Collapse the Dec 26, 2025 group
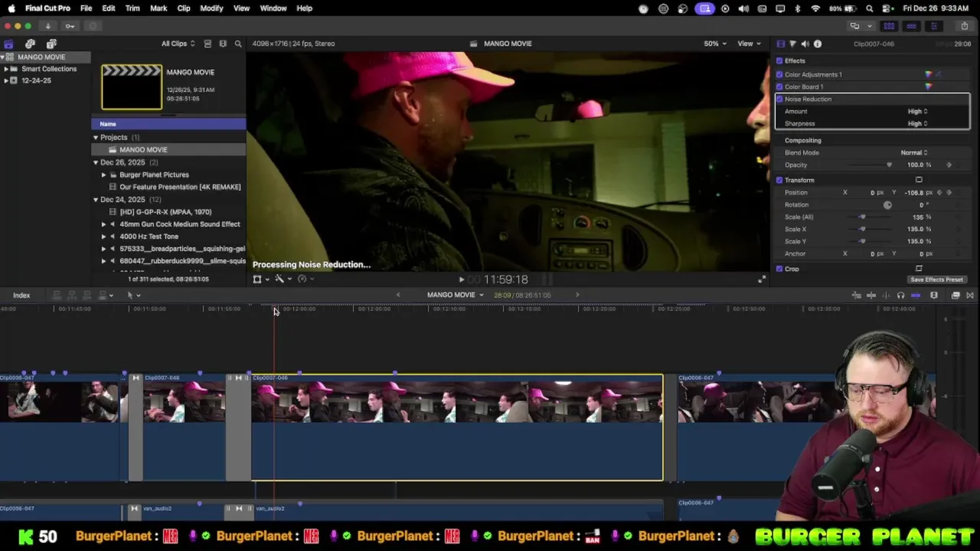Viewport: 980px width, 551px height. click(96, 162)
